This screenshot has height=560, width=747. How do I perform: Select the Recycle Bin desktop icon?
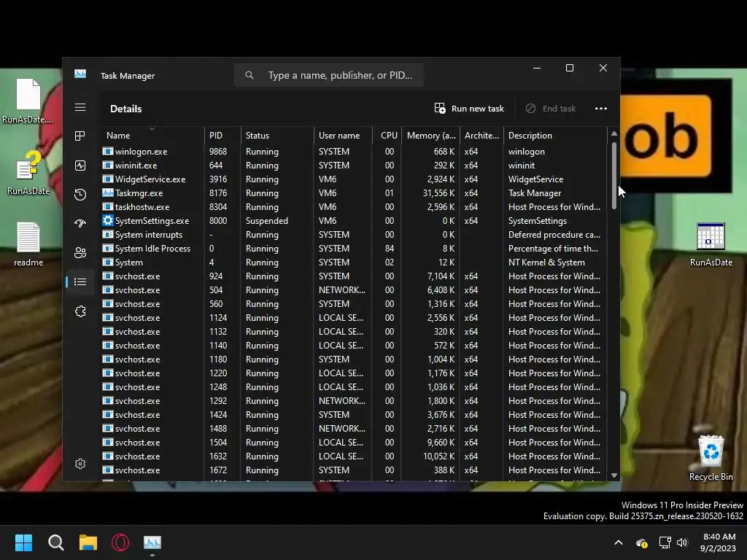711,458
